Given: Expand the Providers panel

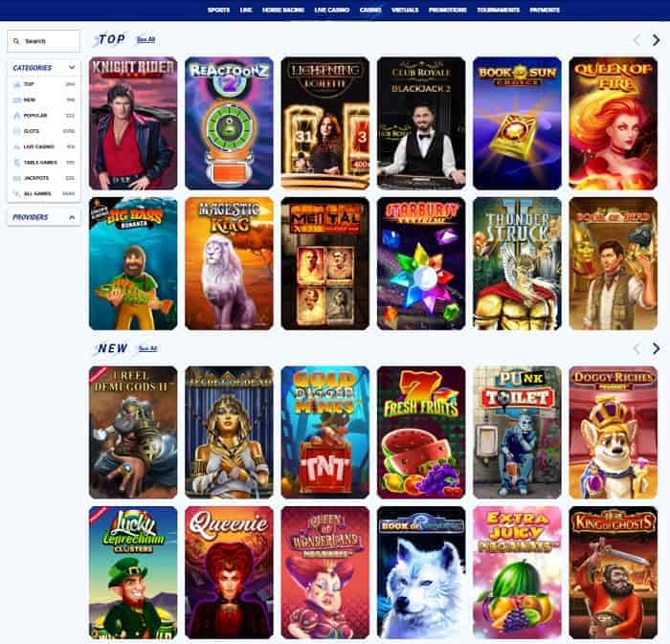Looking at the screenshot, I should click(72, 217).
